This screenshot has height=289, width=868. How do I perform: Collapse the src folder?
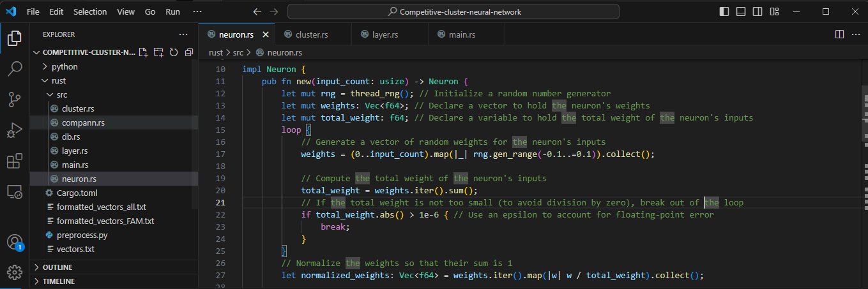(114, 95)
